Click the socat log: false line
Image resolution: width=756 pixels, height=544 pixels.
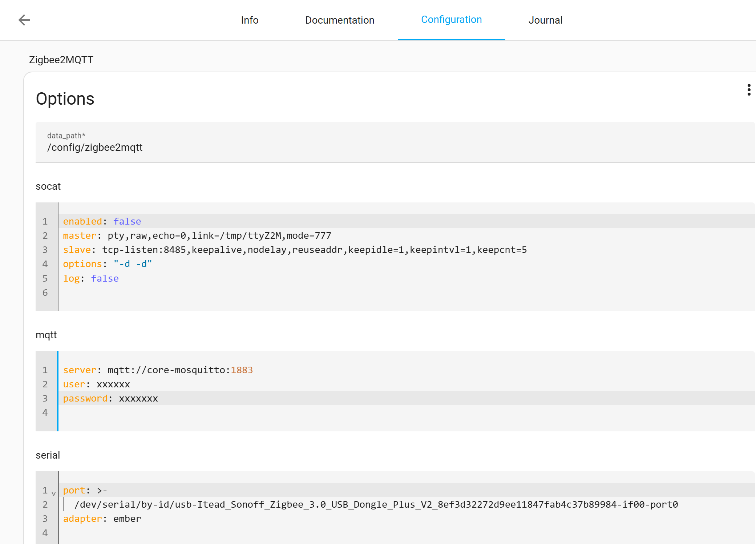coord(407,278)
